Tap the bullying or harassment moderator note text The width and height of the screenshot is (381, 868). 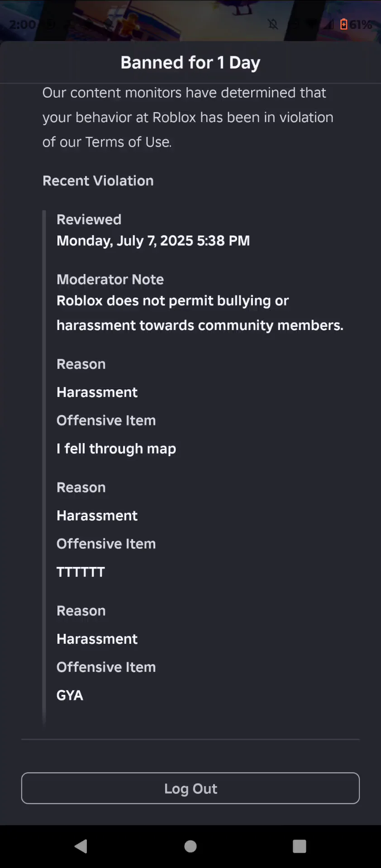(200, 313)
